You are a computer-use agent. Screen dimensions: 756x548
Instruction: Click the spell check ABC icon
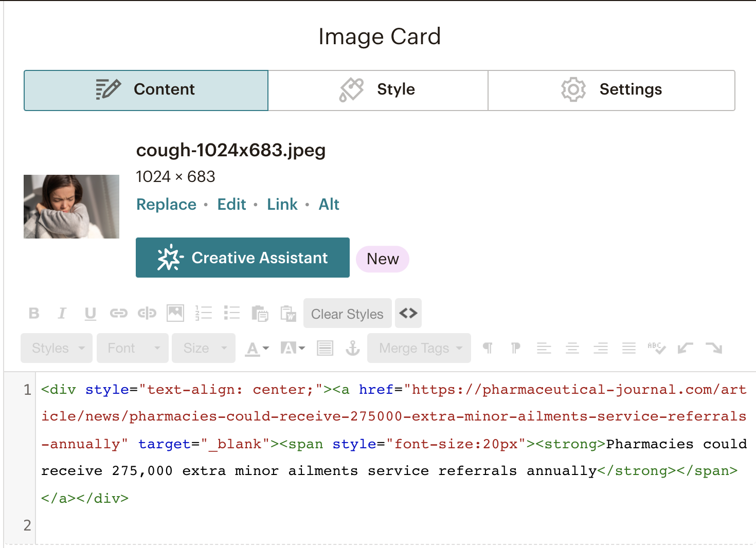click(656, 349)
